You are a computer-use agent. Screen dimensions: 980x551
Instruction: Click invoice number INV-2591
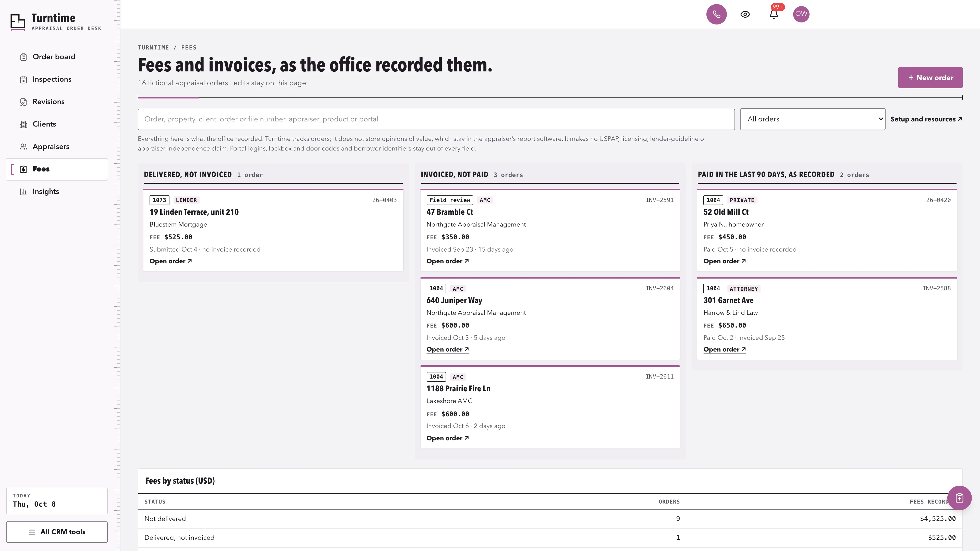coord(659,200)
